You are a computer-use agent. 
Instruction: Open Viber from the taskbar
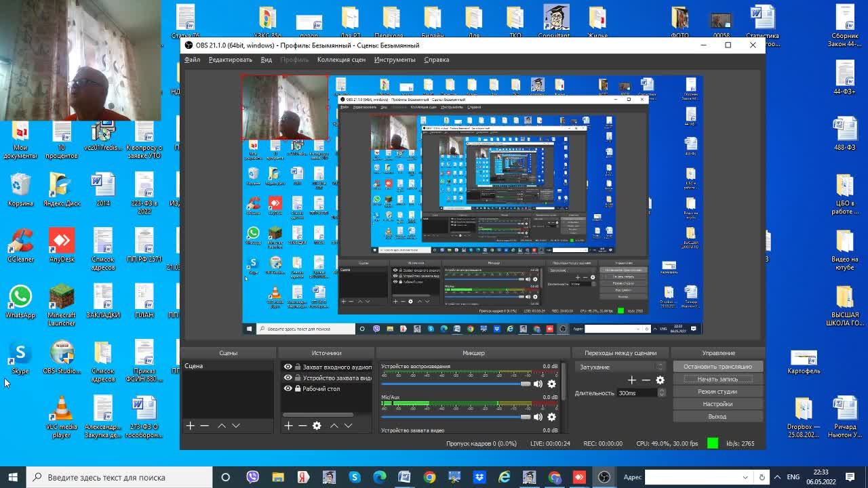point(253,477)
